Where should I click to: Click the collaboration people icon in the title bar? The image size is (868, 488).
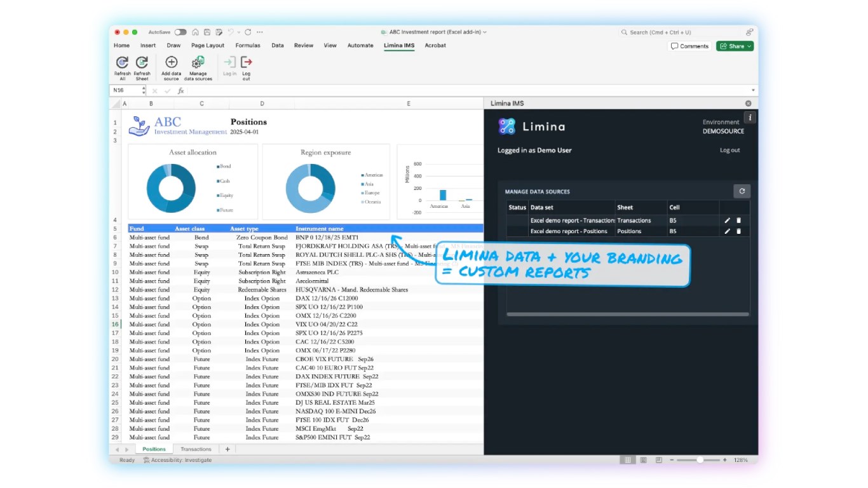click(750, 32)
